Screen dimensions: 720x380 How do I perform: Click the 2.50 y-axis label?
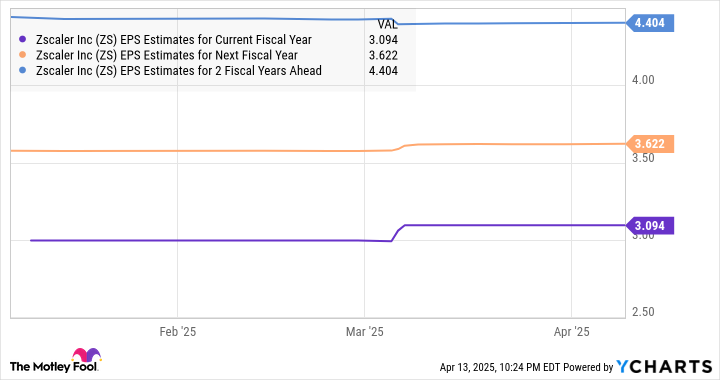click(643, 312)
